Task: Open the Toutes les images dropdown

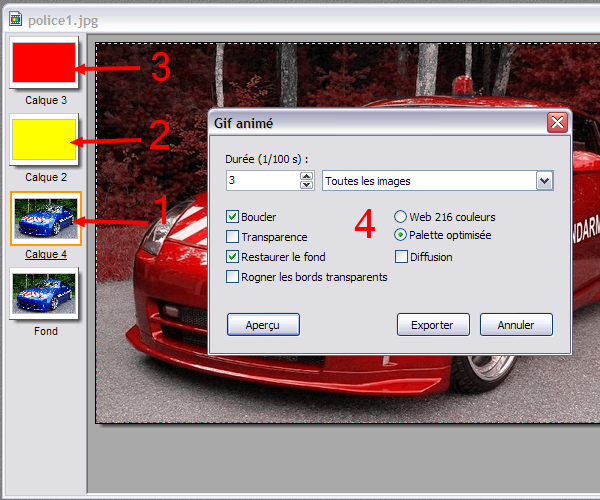Action: tap(545, 181)
